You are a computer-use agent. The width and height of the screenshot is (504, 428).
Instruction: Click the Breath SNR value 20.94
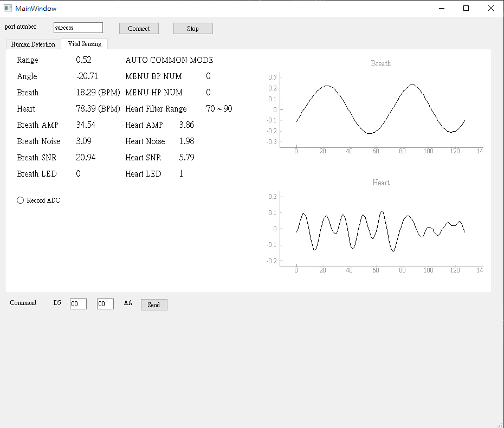coord(86,157)
